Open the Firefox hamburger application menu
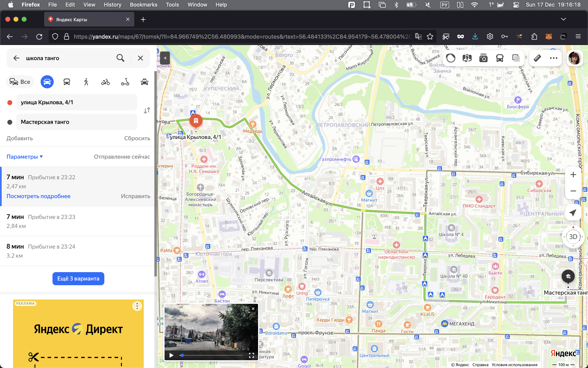This screenshot has height=368, width=588. pyautogui.click(x=578, y=37)
